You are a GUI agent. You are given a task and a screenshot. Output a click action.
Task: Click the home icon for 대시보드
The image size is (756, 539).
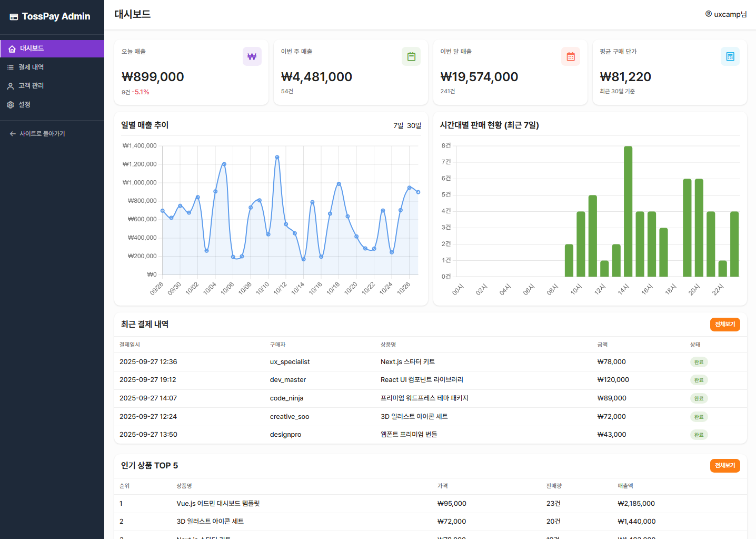[12, 48]
